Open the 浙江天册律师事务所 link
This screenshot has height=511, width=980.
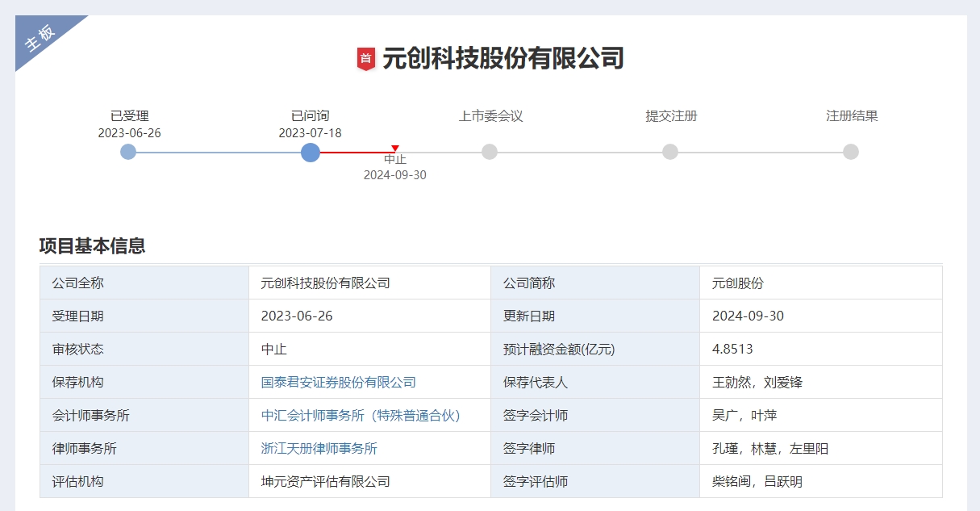[x=319, y=449]
